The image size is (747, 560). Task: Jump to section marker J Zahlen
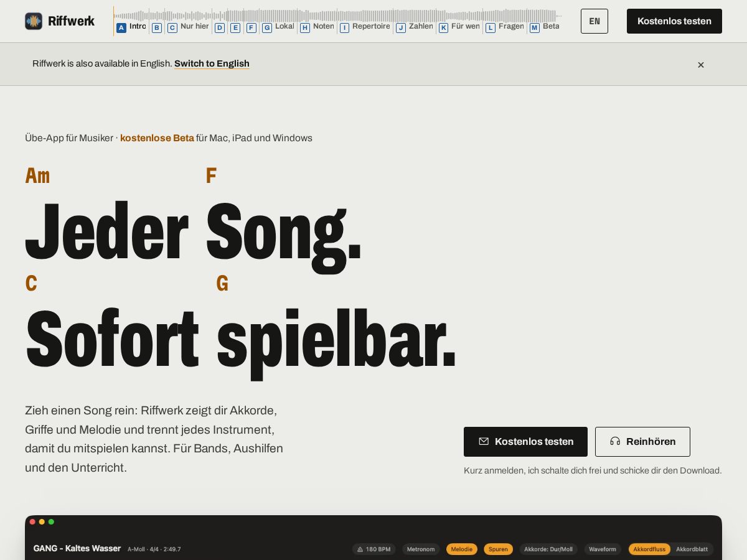pos(415,27)
